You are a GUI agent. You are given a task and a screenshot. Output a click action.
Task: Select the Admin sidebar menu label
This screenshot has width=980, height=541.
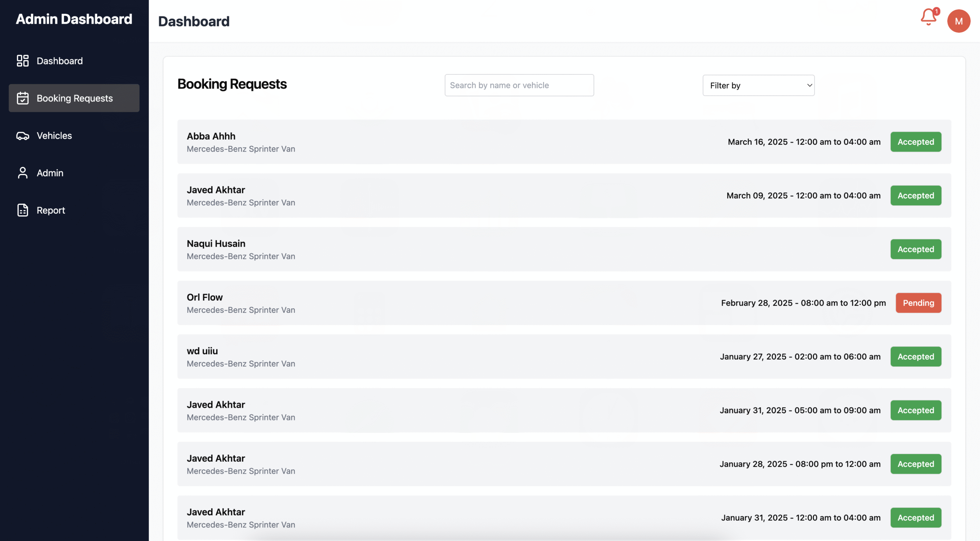[50, 173]
